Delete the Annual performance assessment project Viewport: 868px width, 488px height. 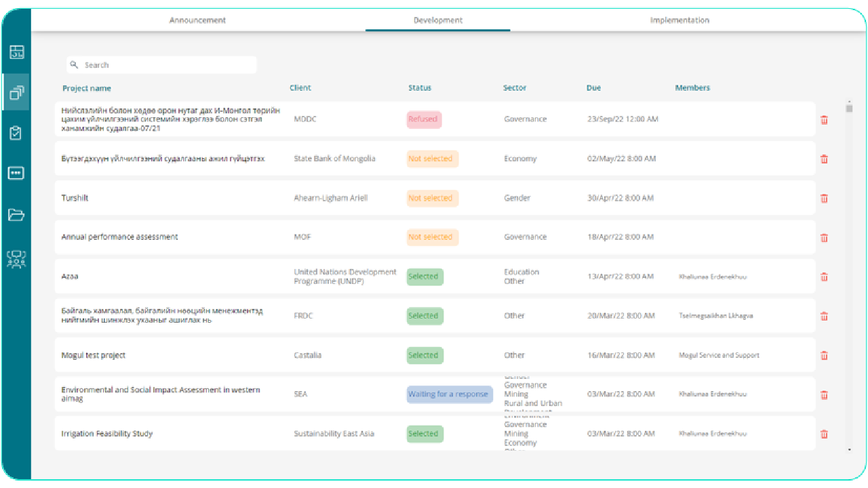coord(824,238)
